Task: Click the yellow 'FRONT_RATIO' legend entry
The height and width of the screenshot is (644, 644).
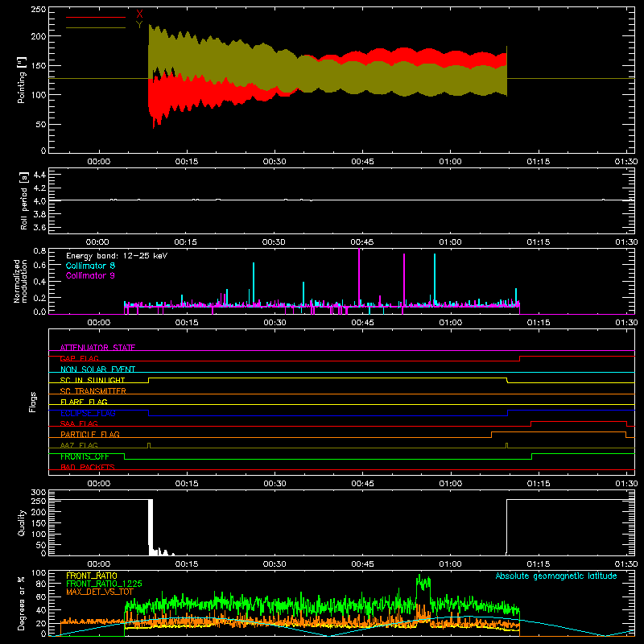Action: 92,576
